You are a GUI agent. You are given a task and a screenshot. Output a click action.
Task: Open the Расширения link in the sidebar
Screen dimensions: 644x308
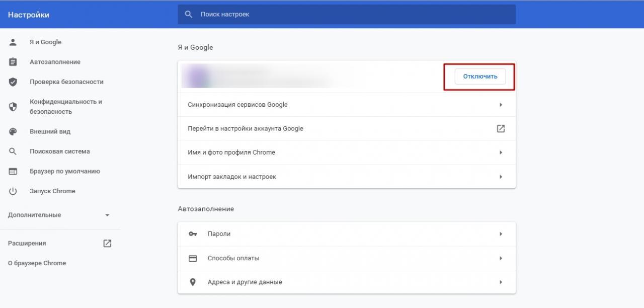(x=27, y=243)
